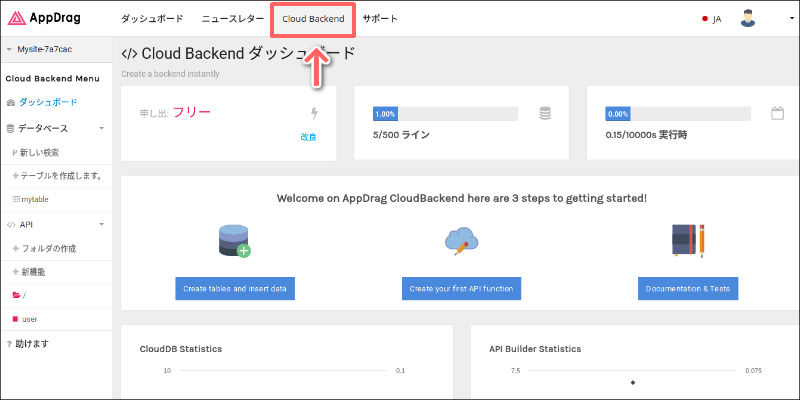Image resolution: width=800 pixels, height=400 pixels.
Task: Click the 5/500 ライン text
Action: (401, 135)
